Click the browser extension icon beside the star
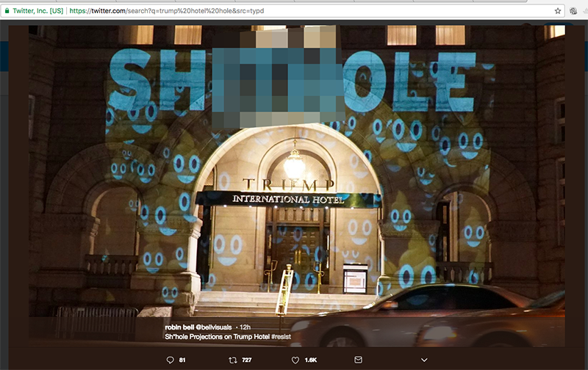 tap(573, 11)
